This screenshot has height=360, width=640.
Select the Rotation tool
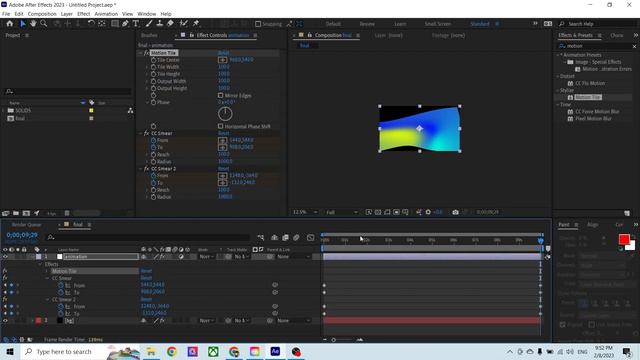point(91,24)
